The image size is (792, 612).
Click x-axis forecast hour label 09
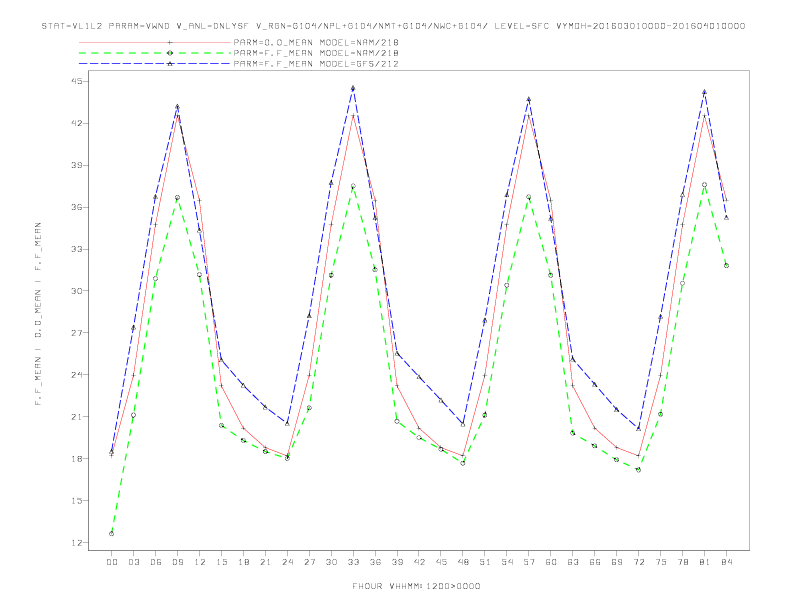177,562
